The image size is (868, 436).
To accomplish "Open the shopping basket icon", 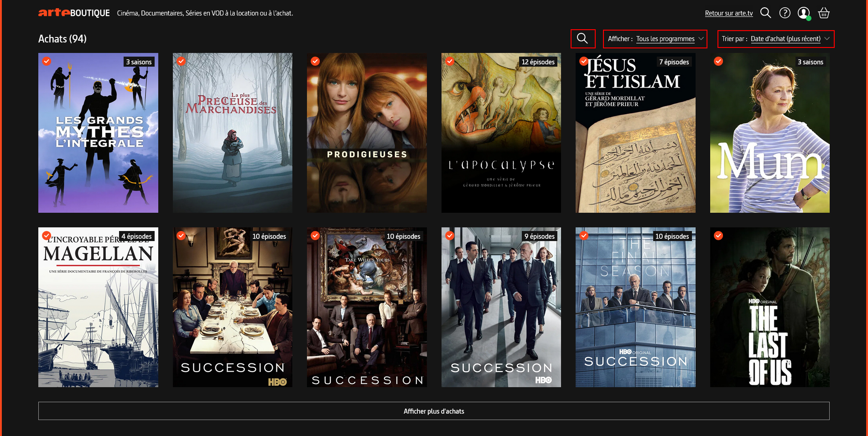I will tap(823, 13).
